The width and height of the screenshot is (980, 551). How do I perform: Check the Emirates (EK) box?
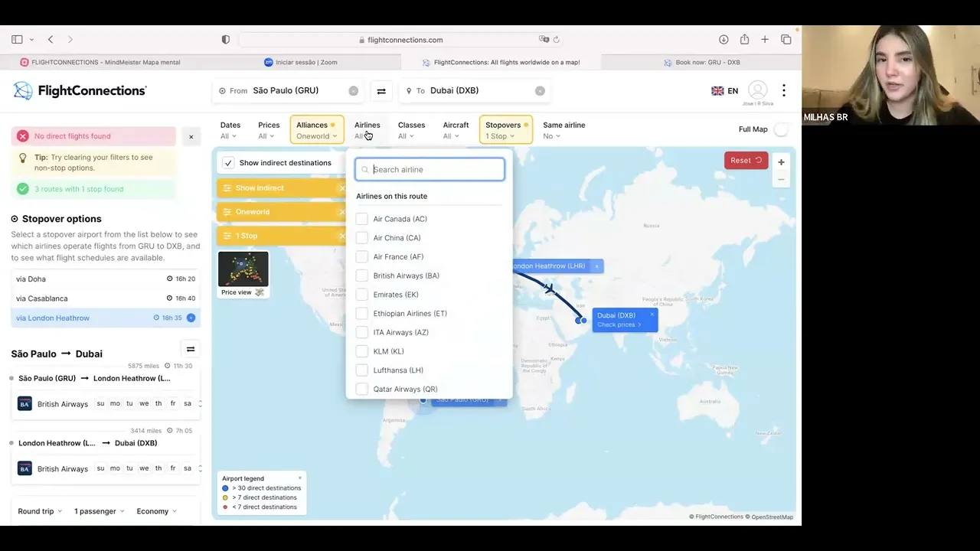coord(361,295)
